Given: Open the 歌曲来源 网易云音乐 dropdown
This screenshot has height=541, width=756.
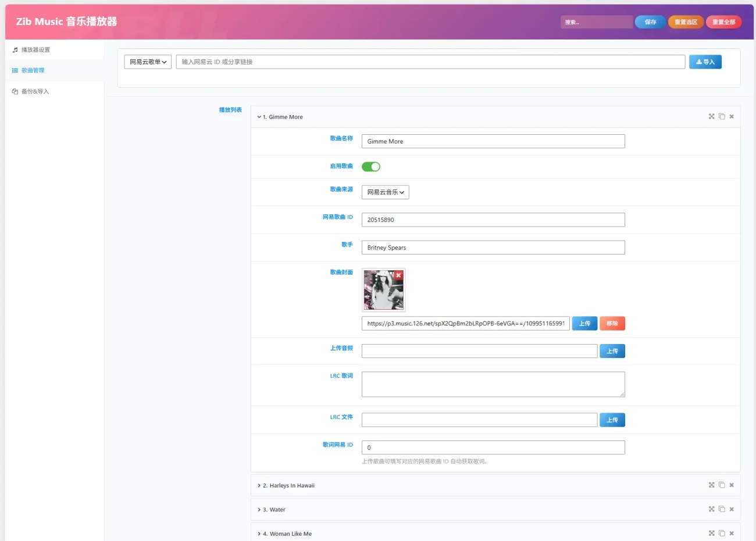Looking at the screenshot, I should coord(385,192).
